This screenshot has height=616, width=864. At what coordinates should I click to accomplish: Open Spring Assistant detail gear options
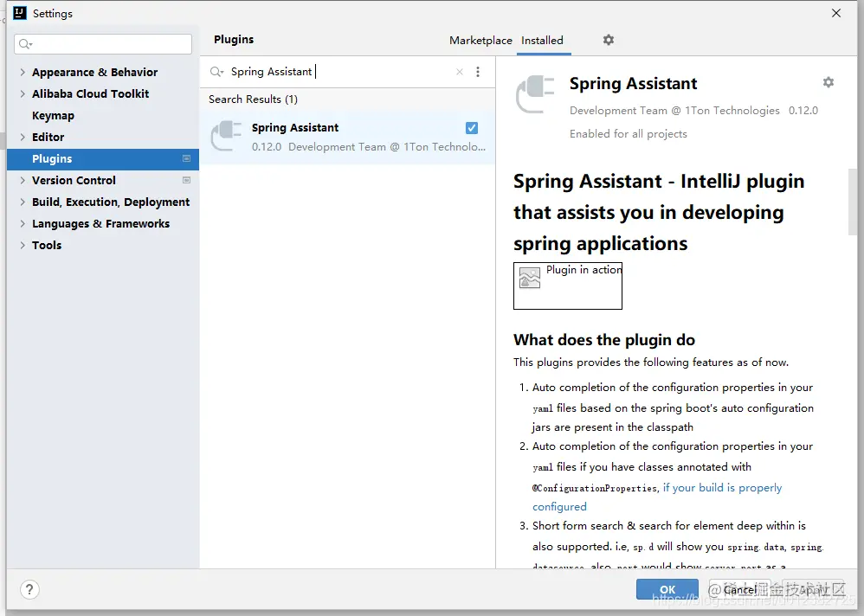(x=829, y=82)
